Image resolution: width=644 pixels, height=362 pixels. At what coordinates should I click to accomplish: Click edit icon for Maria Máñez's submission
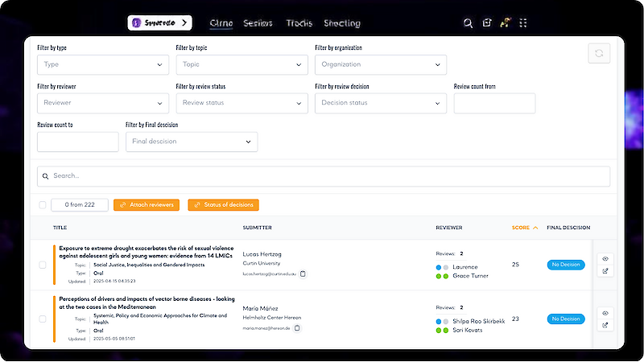[605, 325]
